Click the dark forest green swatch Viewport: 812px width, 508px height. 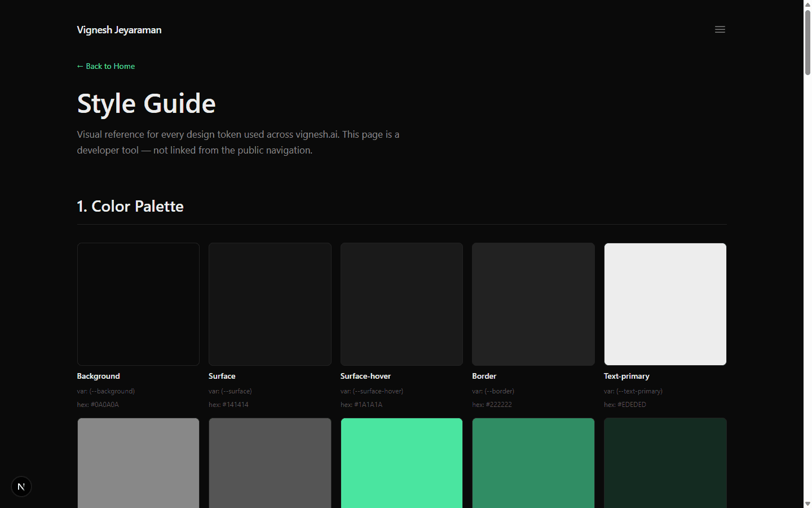coord(665,463)
